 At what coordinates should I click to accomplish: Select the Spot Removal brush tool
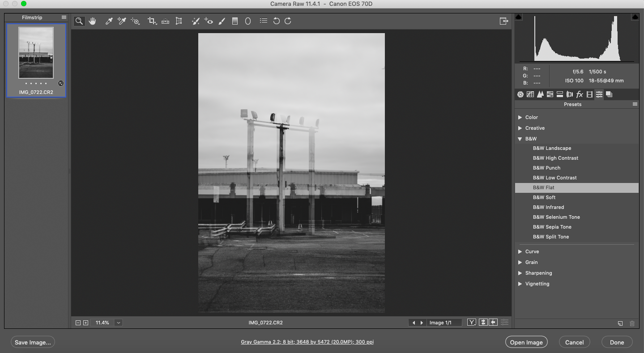pos(195,21)
